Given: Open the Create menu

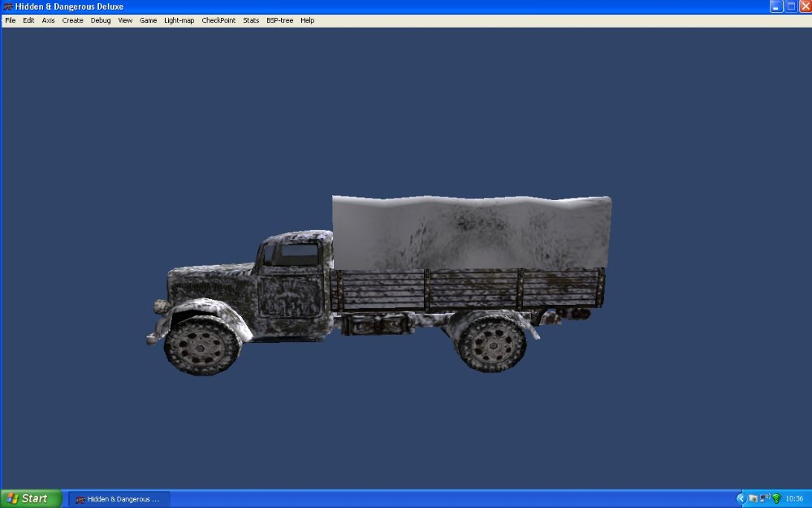Looking at the screenshot, I should (x=72, y=20).
